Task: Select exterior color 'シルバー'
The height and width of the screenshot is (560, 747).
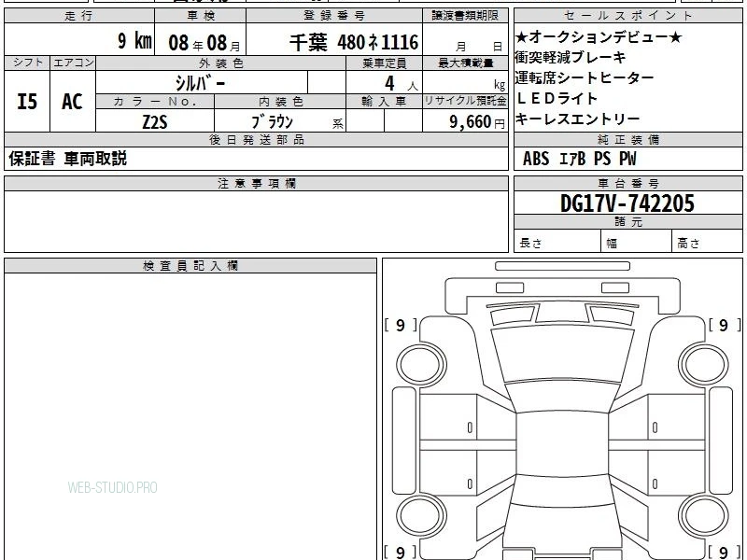Action: 201,83
